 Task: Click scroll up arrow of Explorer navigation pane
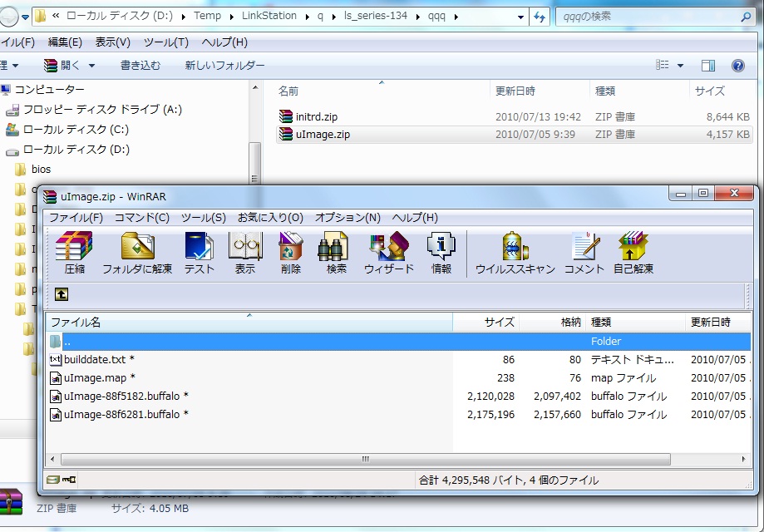[255, 88]
